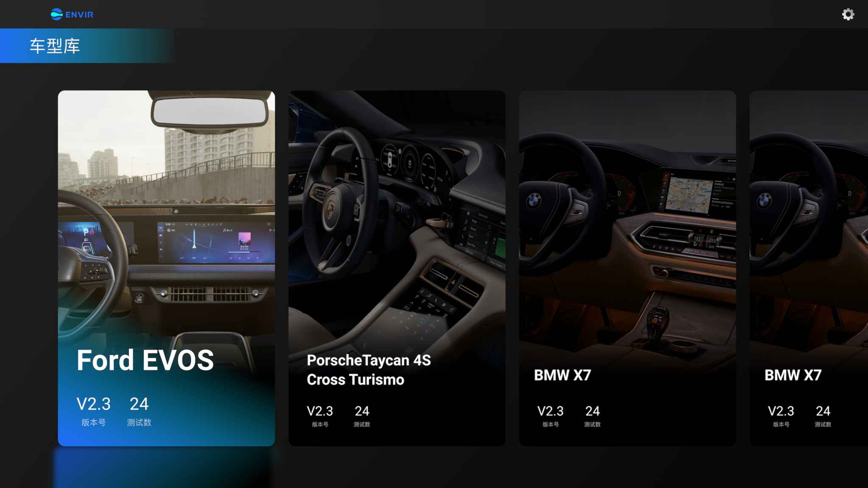Select the 车型库 header tab
Screen dimensions: 868x488
(55, 46)
